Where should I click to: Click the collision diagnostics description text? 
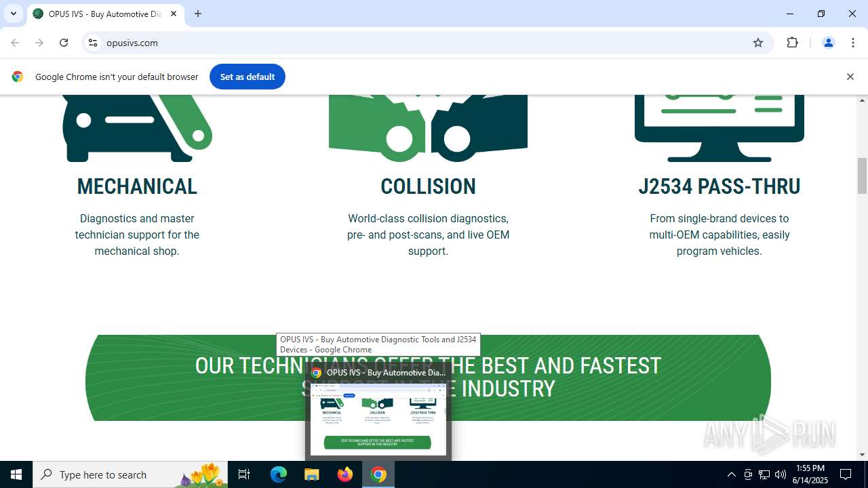[428, 235]
